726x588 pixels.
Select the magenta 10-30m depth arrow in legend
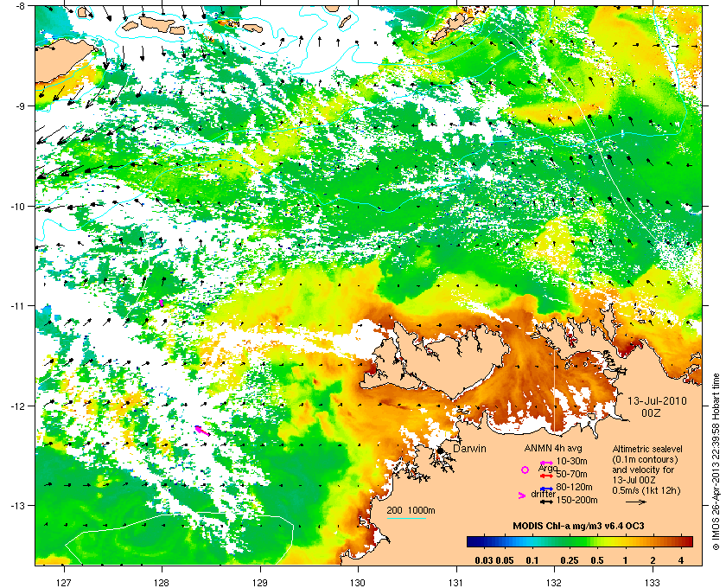[x=547, y=463]
